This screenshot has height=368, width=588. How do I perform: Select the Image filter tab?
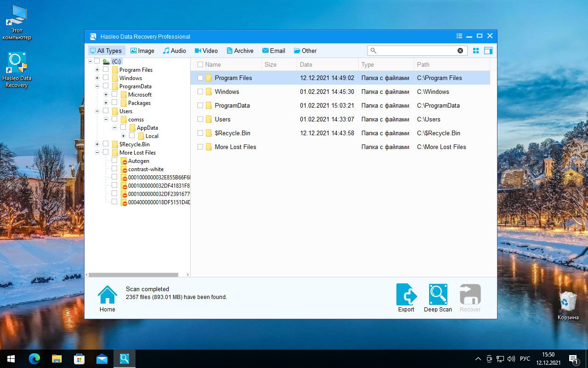click(142, 51)
